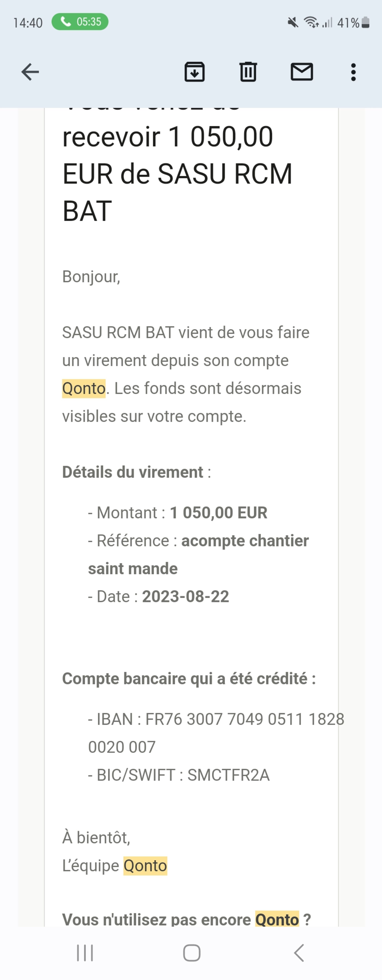The height and width of the screenshot is (980, 382).
Task: Tap the BIC/SWIFT code SMCTFR2A
Action: click(228, 775)
